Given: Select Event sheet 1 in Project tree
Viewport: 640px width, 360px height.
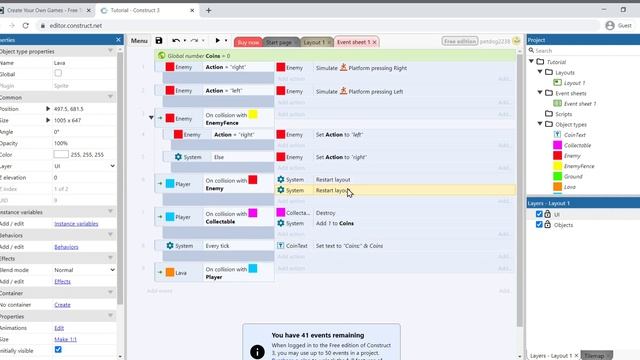Looking at the screenshot, I should click(x=580, y=104).
